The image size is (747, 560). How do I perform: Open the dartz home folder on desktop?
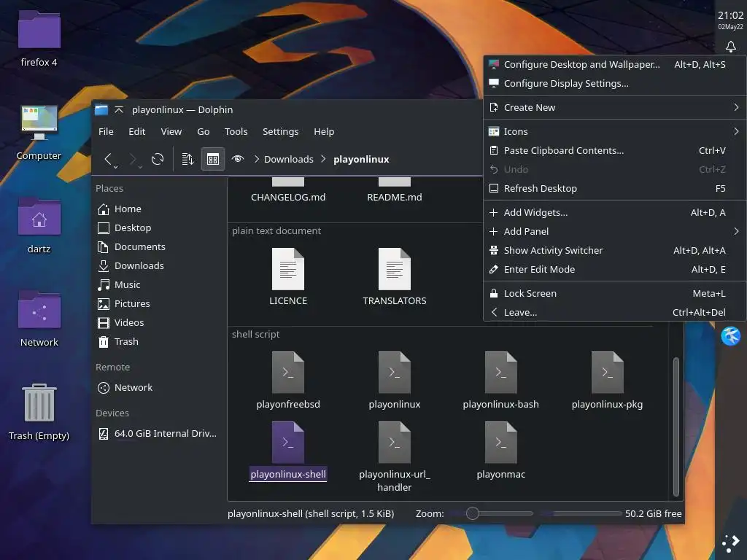(39, 225)
